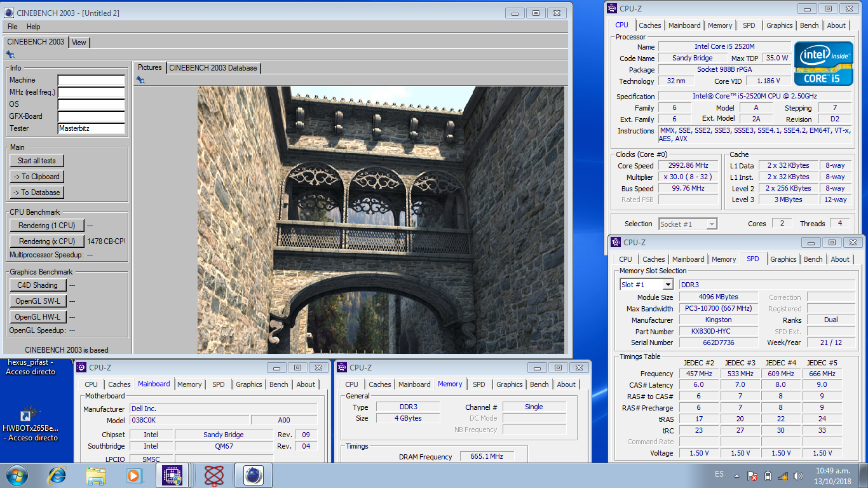Click the pin icon under the CINEBENCH 2003 tab
The width and height of the screenshot is (868, 488).
(10, 55)
